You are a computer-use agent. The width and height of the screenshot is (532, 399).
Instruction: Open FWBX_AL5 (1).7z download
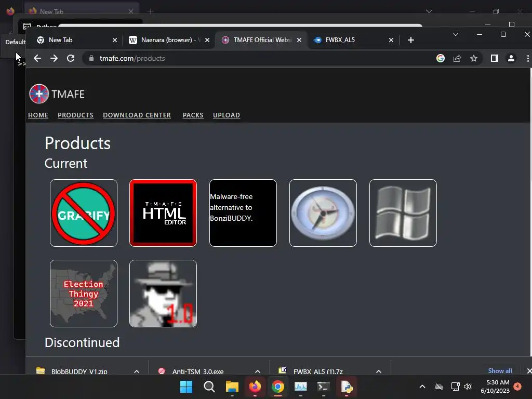click(x=318, y=371)
